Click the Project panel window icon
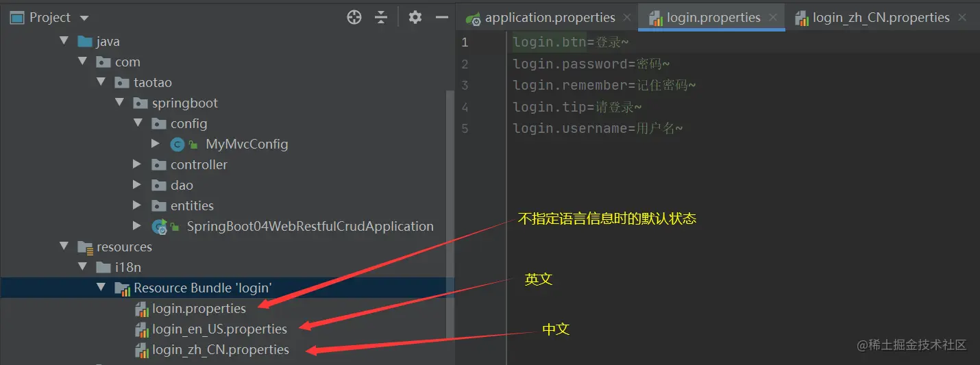The width and height of the screenshot is (980, 365). pyautogui.click(x=17, y=18)
